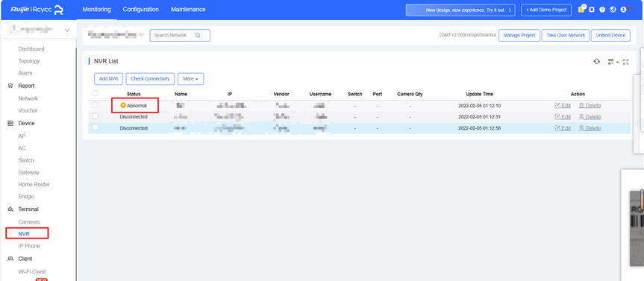This screenshot has width=644, height=281.
Task: Click the refresh icon in NVR List
Action: 596,62
